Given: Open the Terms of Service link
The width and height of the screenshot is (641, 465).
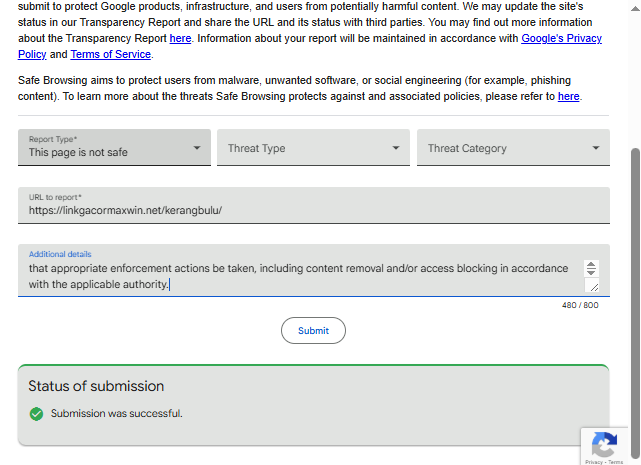Looking at the screenshot, I should 111,54.
